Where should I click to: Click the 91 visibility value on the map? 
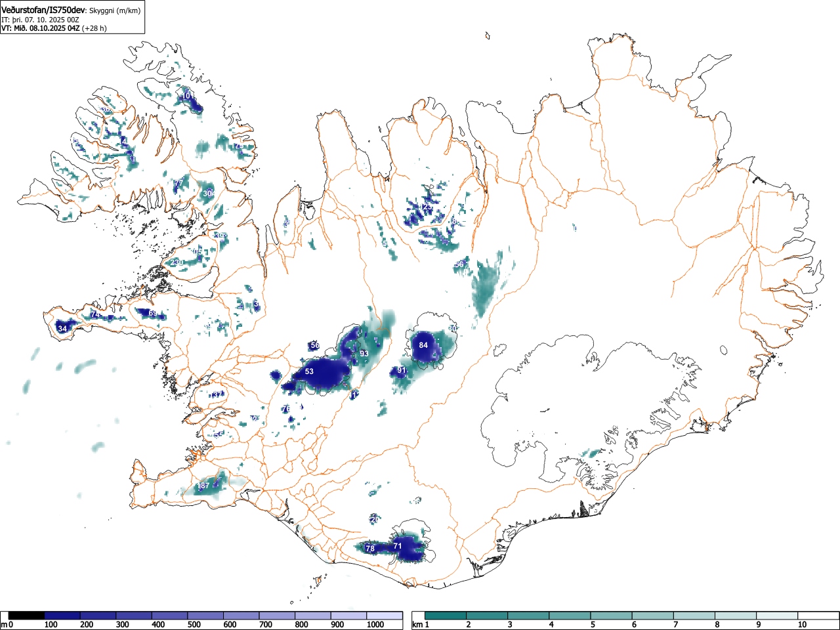pos(401,371)
